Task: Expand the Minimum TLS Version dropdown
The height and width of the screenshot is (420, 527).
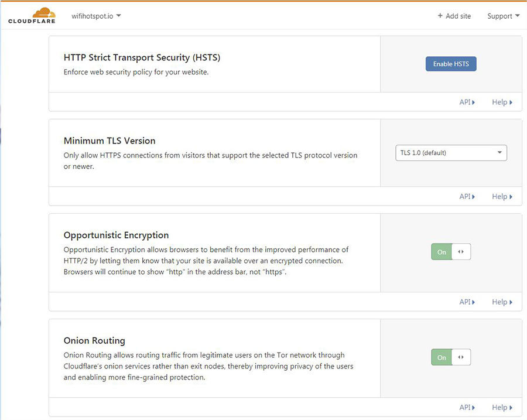Action: coord(451,153)
